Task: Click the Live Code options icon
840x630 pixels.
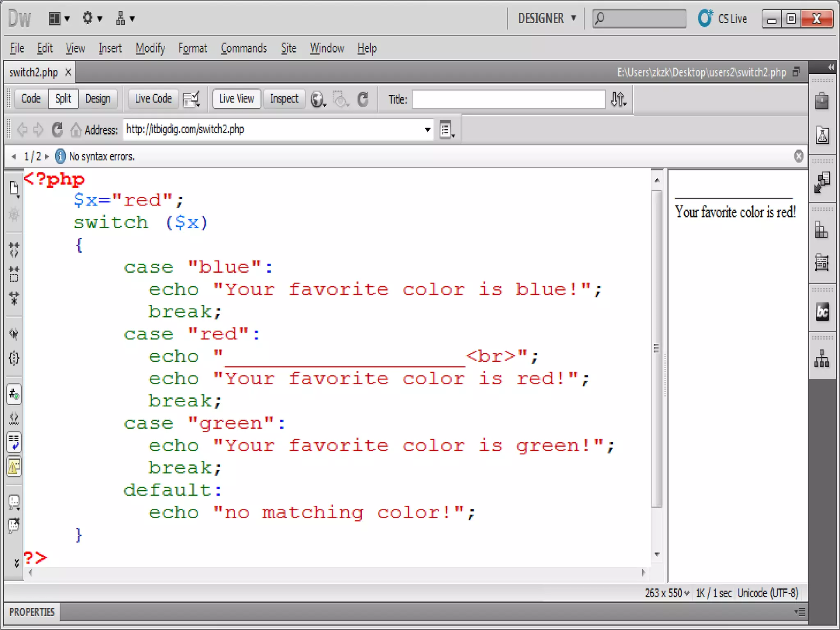Action: [x=192, y=99]
